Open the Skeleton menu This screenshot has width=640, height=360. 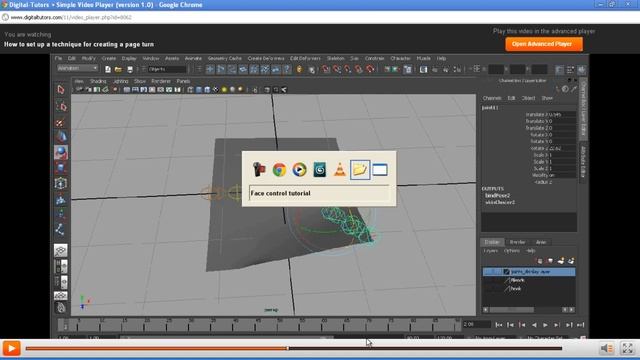tap(336, 58)
